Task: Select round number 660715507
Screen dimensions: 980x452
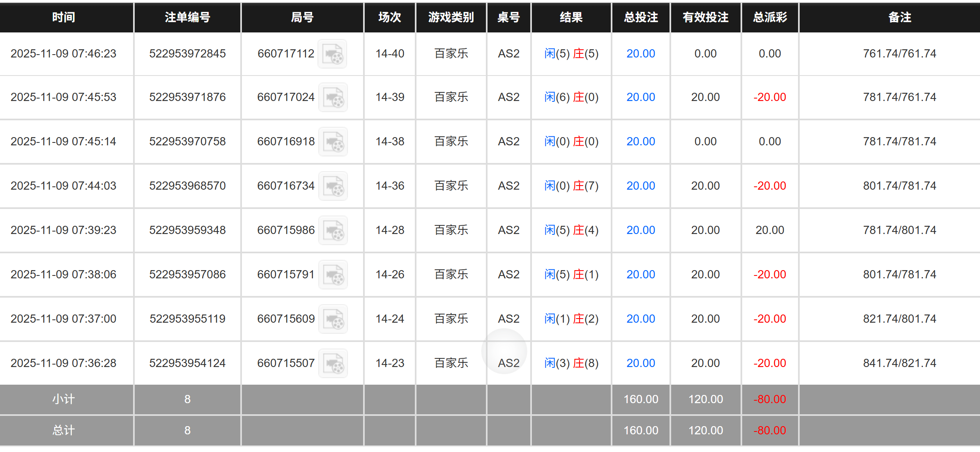Action: [286, 363]
